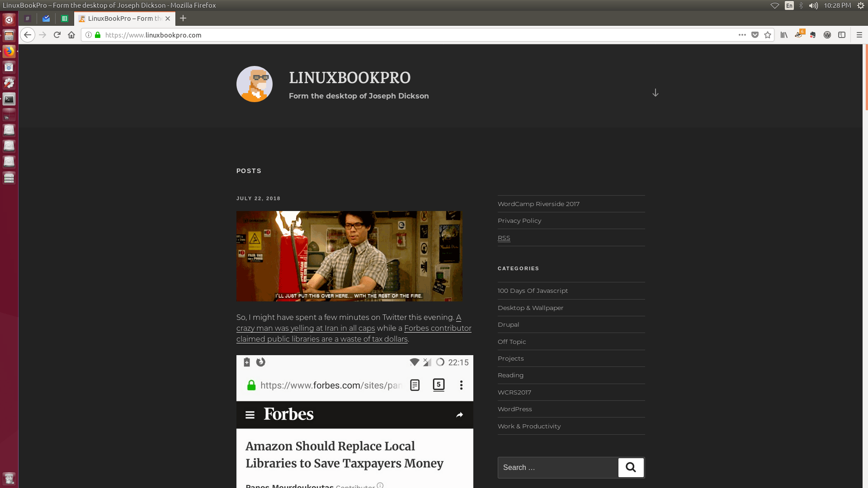This screenshot has height=488, width=868.
Task: Open the system power session menu
Action: click(x=861, y=5)
